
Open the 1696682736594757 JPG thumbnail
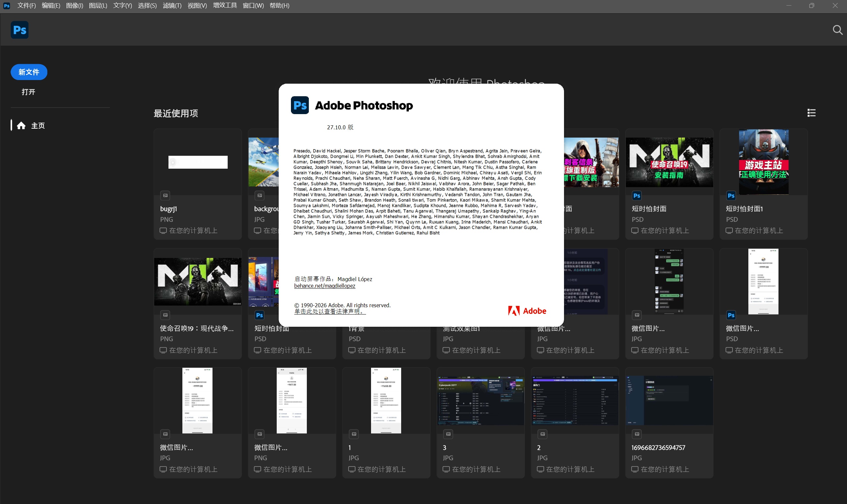pos(669,401)
